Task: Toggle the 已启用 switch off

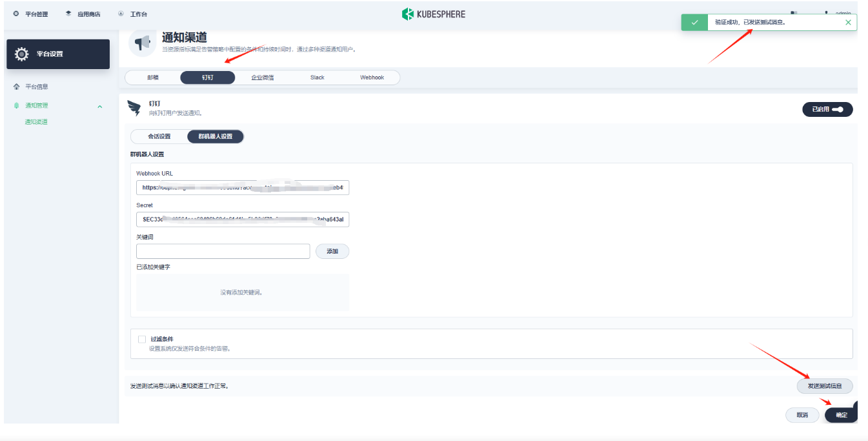Action: [x=827, y=110]
